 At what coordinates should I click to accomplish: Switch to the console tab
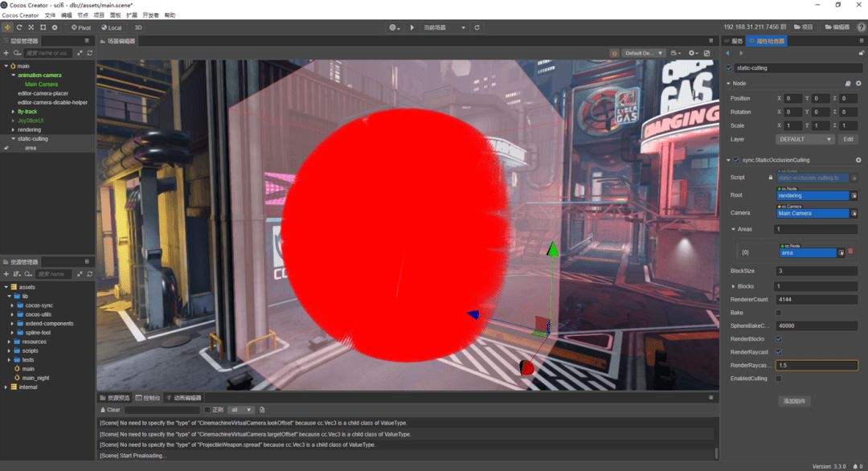pos(148,398)
